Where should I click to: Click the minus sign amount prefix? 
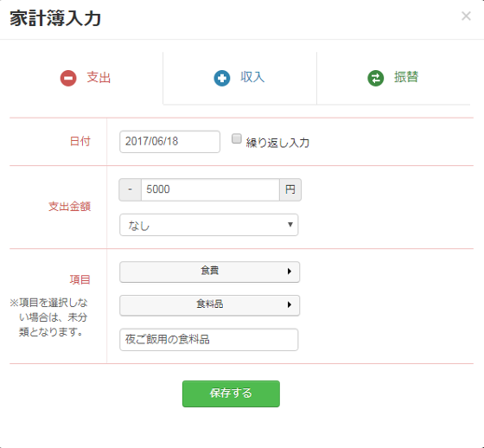click(x=131, y=189)
